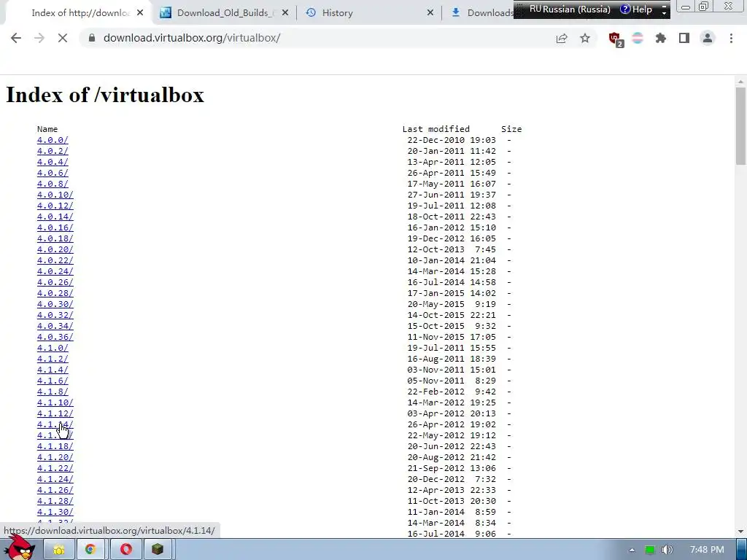Open the 4.1.22/ directory link

click(55, 469)
